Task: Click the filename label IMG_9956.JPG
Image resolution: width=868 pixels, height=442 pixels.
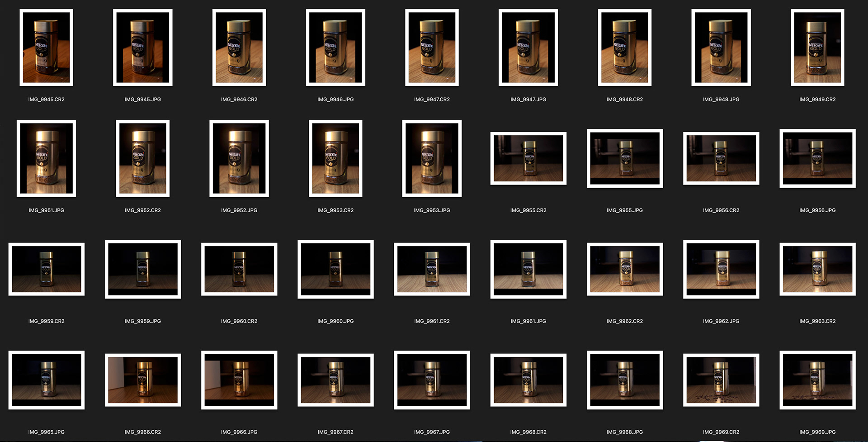Action: coord(817,210)
